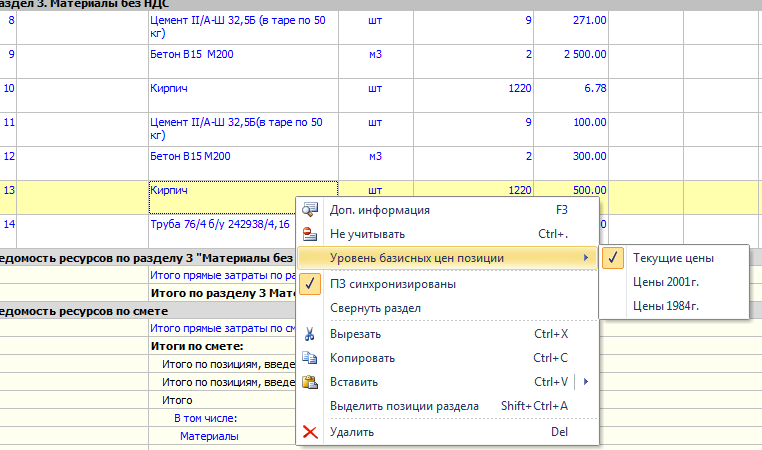The height and width of the screenshot is (450, 762).
Task: Click the scissors icon for Вырезать
Action: coord(311,334)
